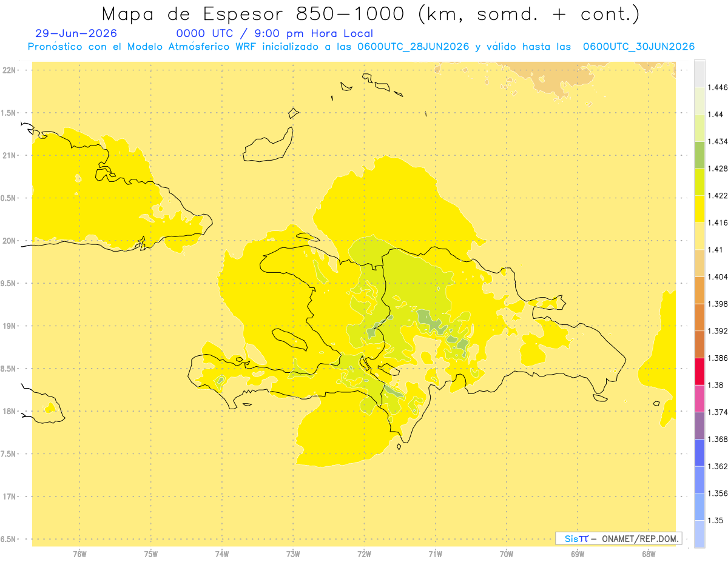The height and width of the screenshot is (562, 728).
Task: Click the 75W longitude axis label
Action: [x=150, y=554]
